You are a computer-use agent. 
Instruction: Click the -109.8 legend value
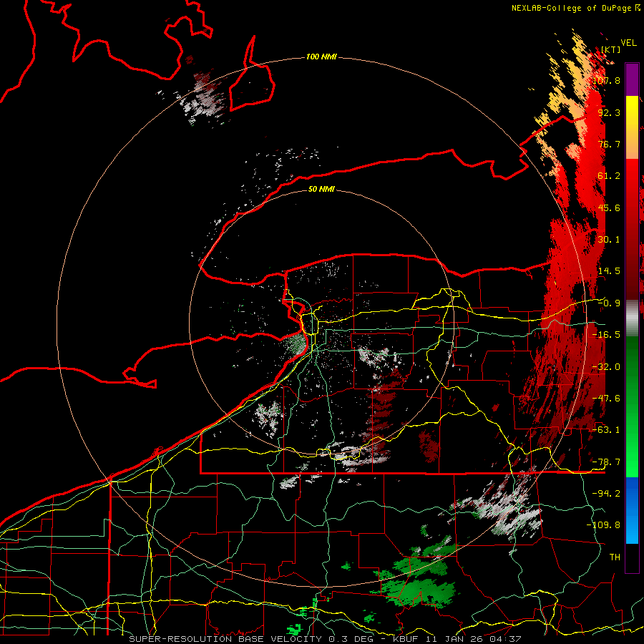603,525
